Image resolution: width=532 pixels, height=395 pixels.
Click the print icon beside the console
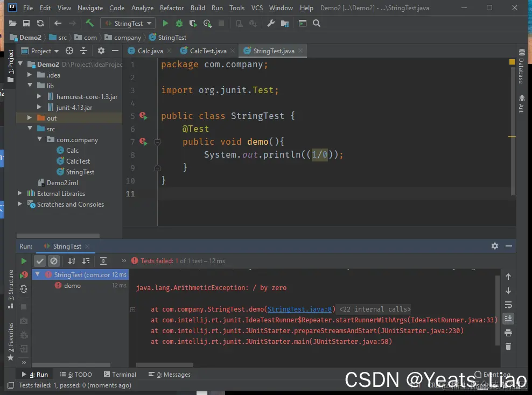pos(508,333)
